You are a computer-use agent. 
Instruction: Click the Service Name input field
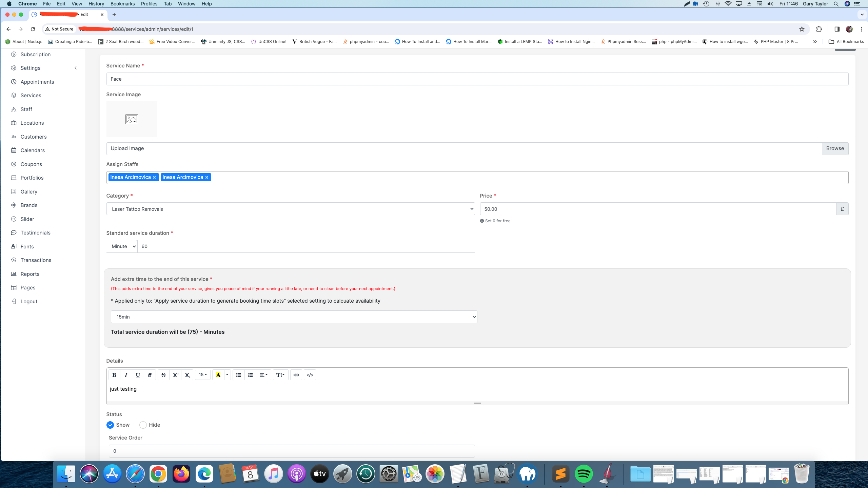pyautogui.click(x=477, y=79)
